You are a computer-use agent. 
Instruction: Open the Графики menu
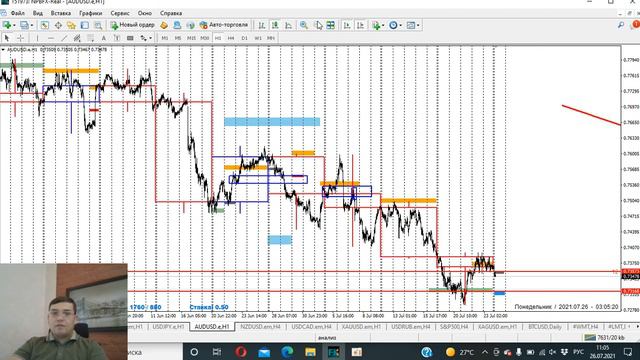[91, 13]
